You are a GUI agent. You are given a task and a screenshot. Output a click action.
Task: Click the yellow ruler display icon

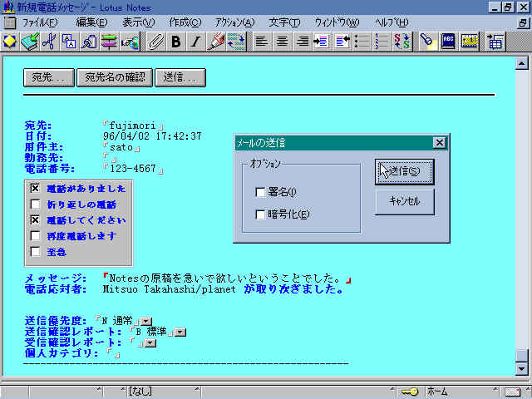coord(470,42)
